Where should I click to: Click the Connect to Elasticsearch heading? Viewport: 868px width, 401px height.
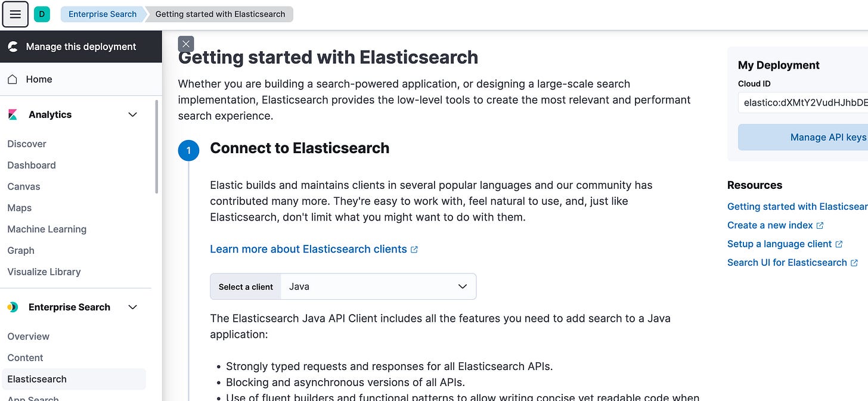pos(300,148)
